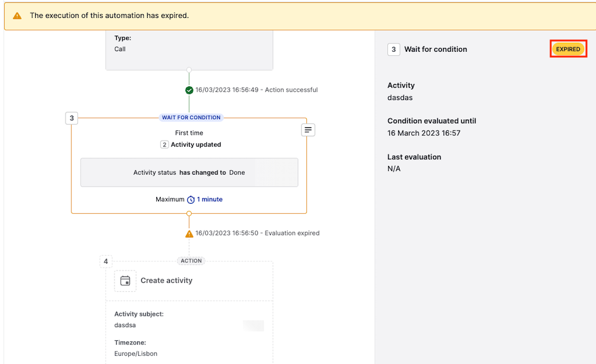Click the connector node below the condition block
Screen dimensions: 596x364
pos(189,213)
